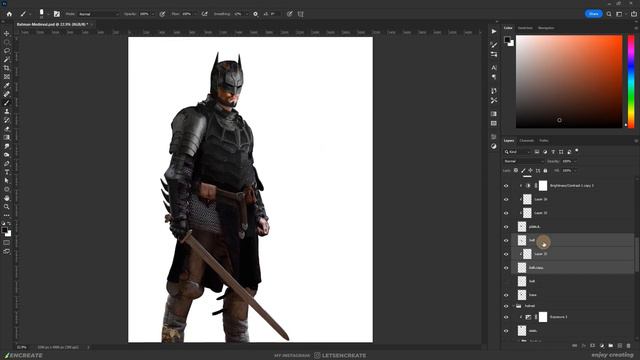Screen dimensions: 640x360
Task: Switch to the Paths tab
Action: (x=544, y=141)
